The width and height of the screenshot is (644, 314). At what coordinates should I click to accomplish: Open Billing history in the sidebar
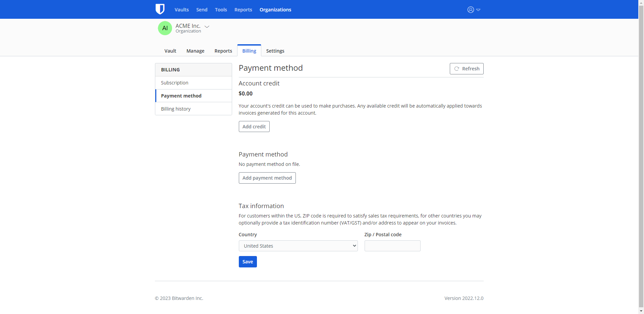(x=194, y=109)
